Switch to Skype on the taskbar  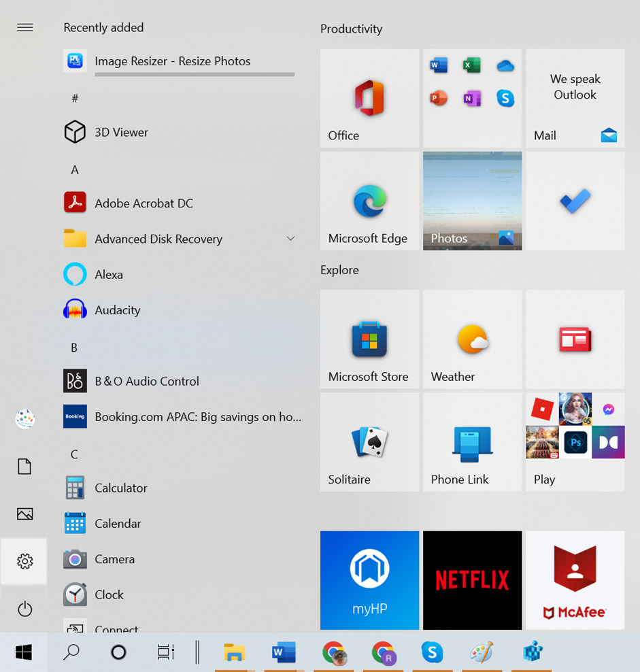(432, 652)
